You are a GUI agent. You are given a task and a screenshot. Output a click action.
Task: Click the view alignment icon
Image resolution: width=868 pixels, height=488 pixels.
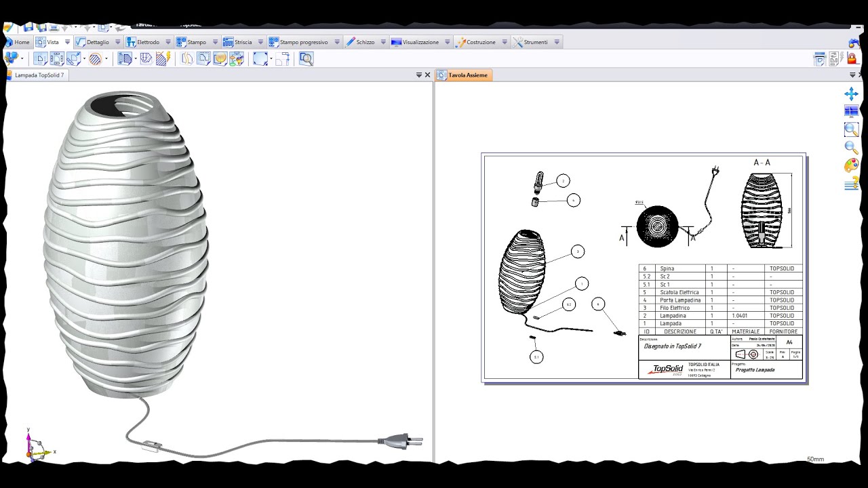tap(282, 59)
